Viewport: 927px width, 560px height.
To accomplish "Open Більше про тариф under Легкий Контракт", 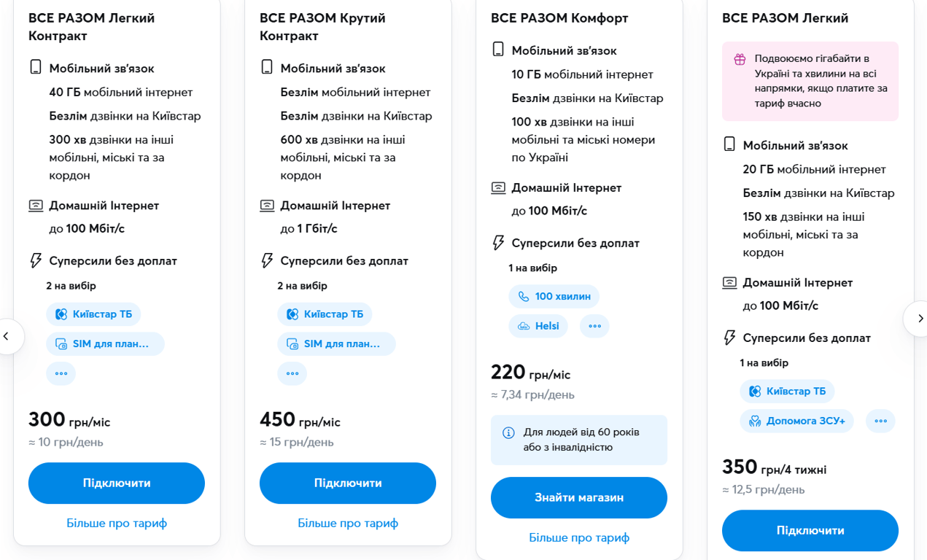I will (x=117, y=523).
